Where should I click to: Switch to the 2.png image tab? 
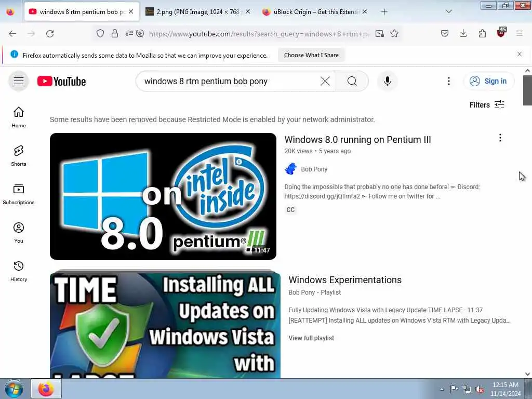point(198,11)
